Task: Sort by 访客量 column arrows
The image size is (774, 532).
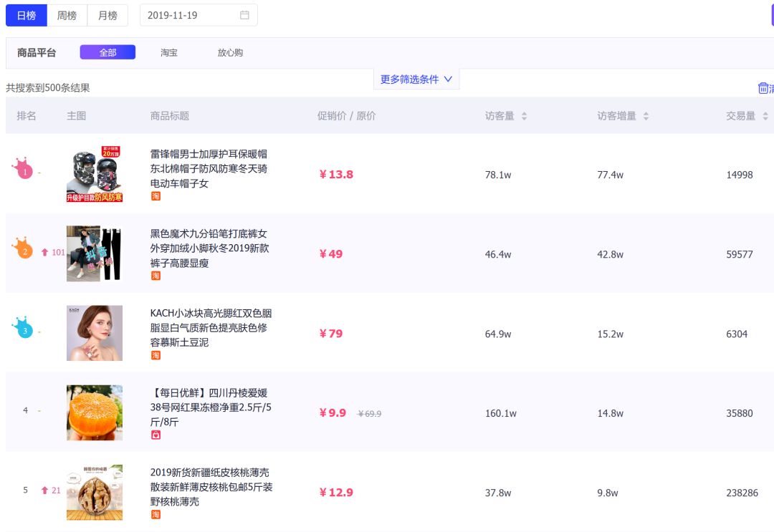Action: (524, 116)
